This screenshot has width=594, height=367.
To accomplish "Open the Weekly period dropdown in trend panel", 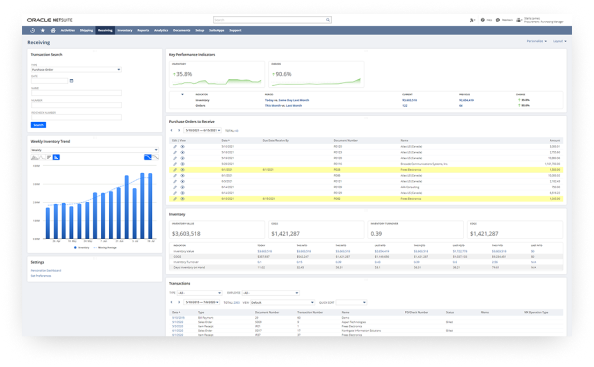I will [x=94, y=150].
